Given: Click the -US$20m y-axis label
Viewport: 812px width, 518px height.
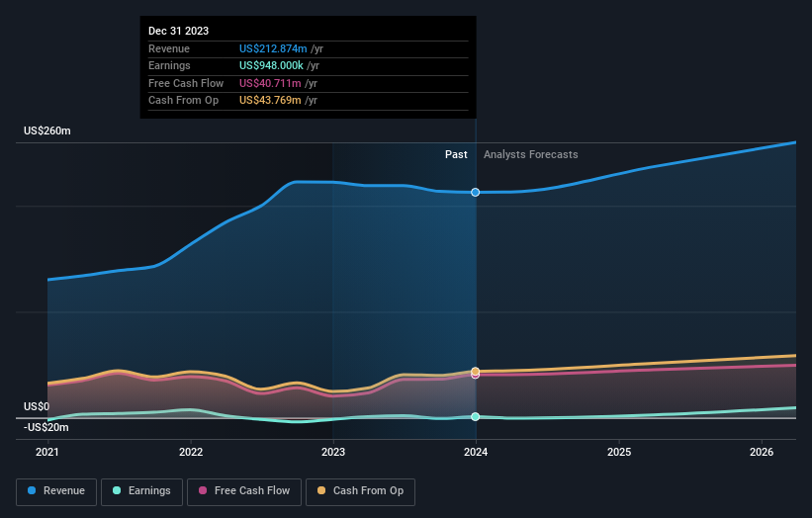Looking at the screenshot, I should click(x=46, y=427).
